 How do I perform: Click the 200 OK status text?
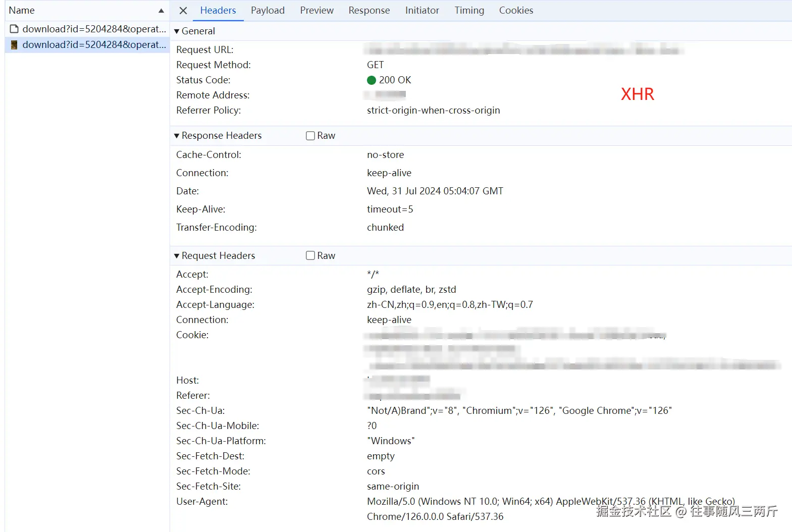(395, 80)
